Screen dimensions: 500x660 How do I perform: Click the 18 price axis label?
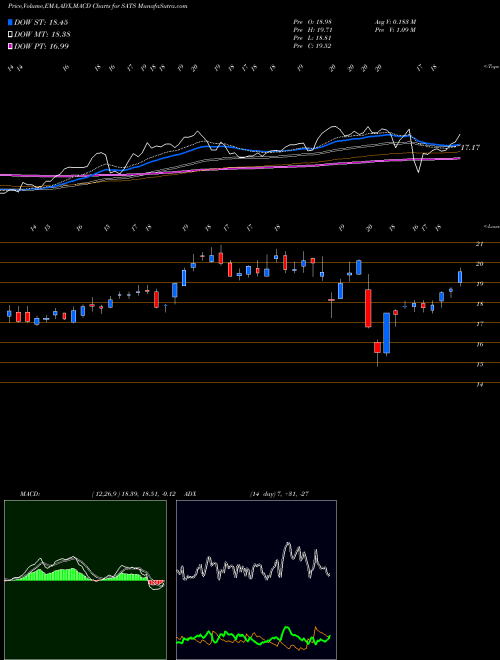click(479, 304)
